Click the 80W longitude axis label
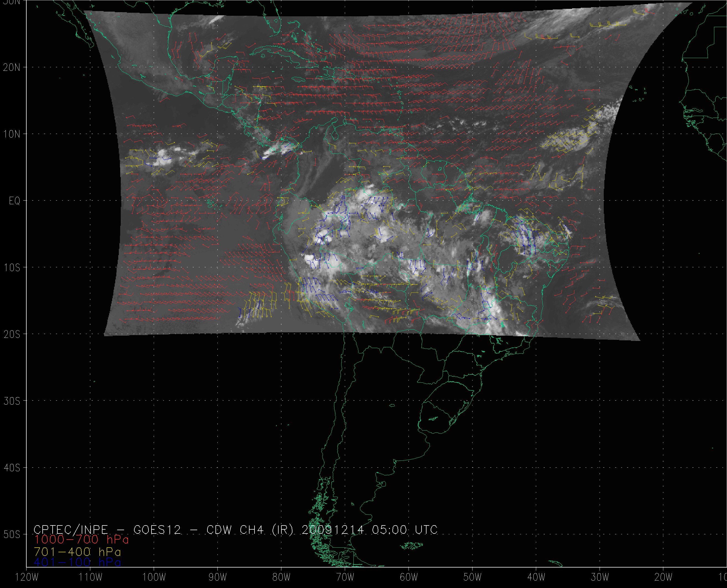The width and height of the screenshot is (727, 588). tap(281, 577)
